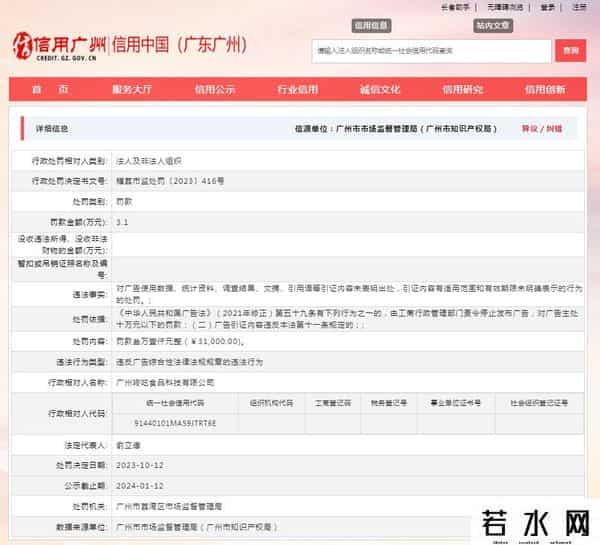Select the 法定代表人 name value

[x=128, y=445]
